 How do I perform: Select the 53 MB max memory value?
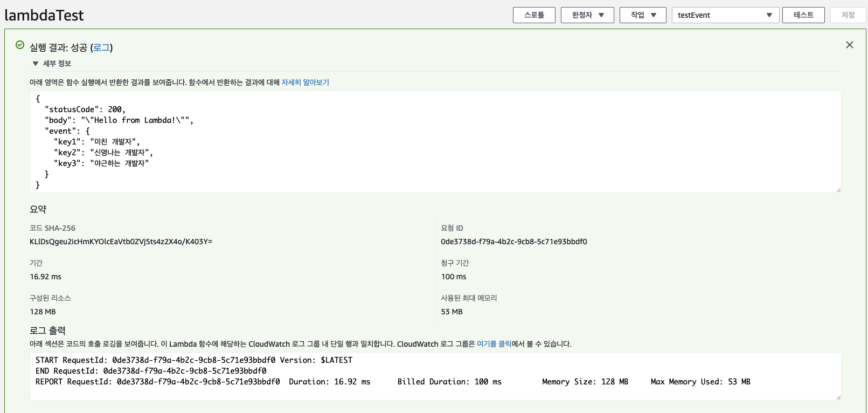(452, 312)
